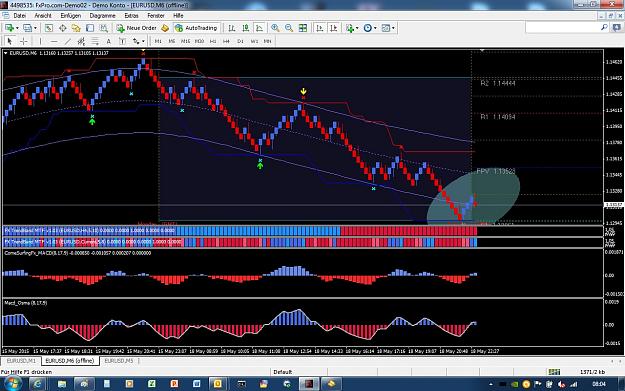Draw an equidistant channel

click(81, 41)
